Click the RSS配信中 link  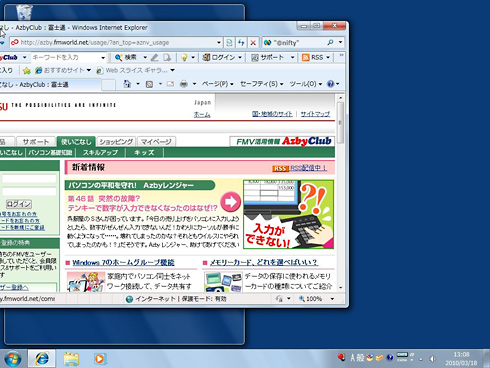click(308, 168)
